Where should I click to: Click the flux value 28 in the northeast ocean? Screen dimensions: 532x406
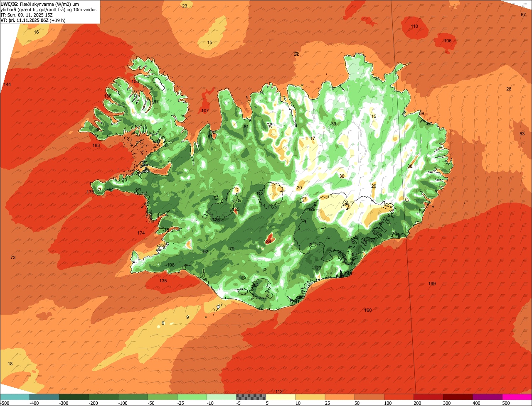509,89
